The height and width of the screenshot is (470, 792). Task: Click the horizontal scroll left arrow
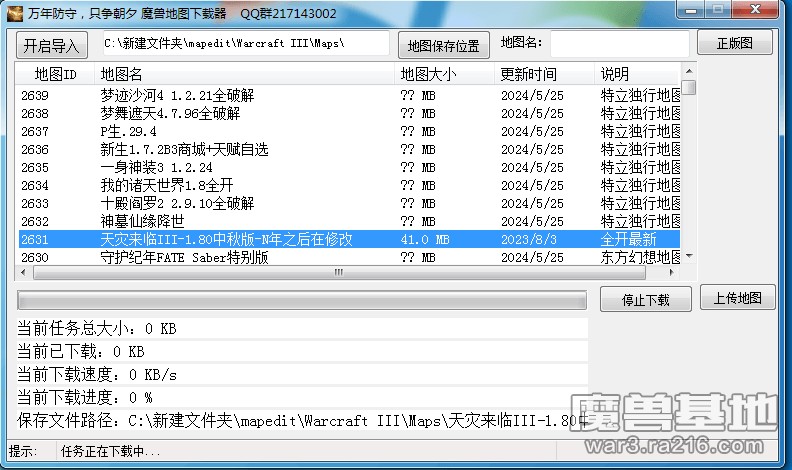23,273
